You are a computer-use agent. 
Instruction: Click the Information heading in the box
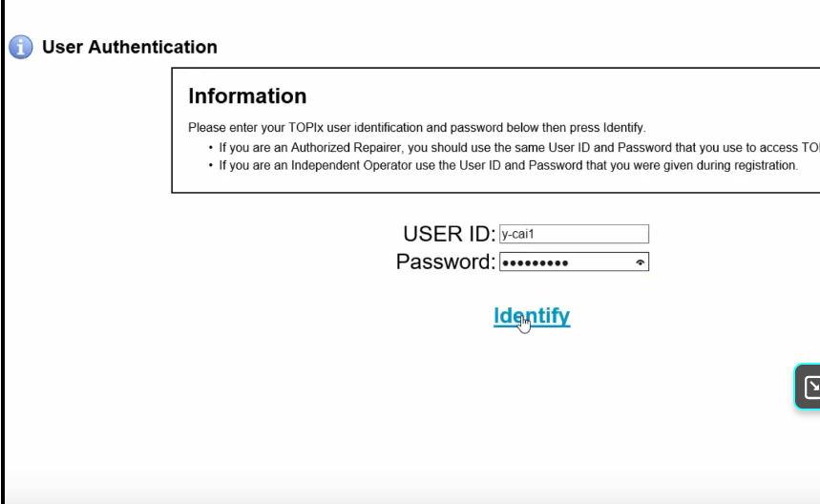click(247, 96)
